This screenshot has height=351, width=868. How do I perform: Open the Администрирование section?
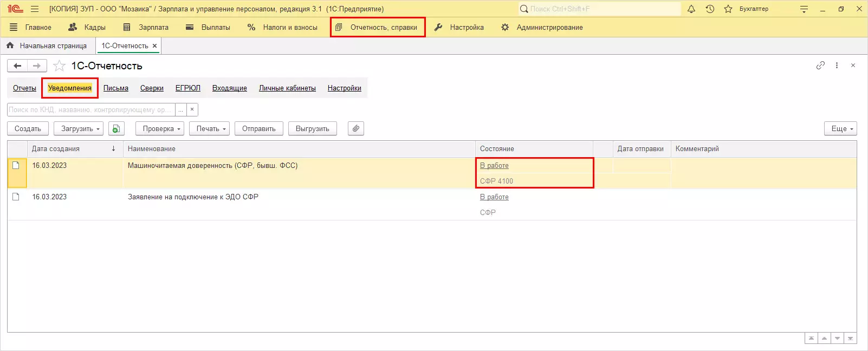coord(542,27)
